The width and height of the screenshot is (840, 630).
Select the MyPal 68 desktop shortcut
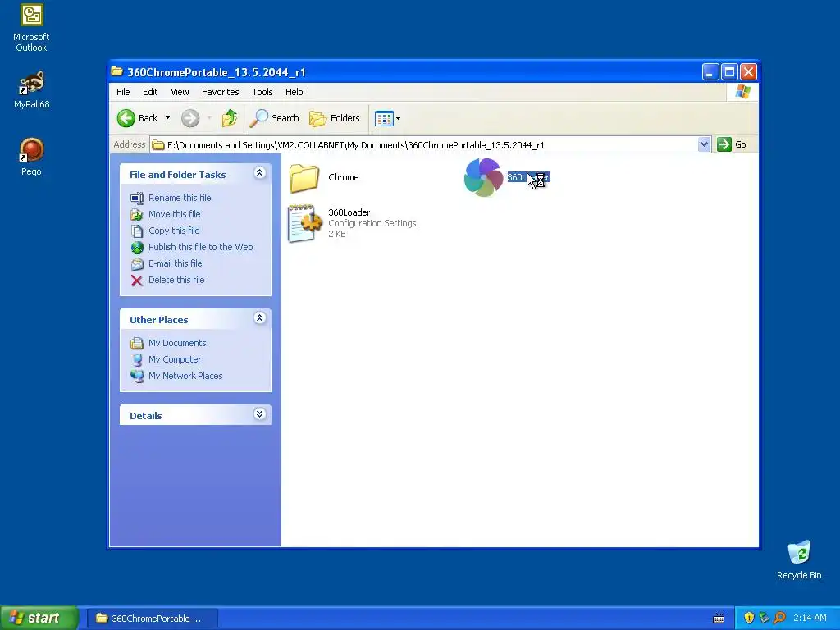click(32, 83)
